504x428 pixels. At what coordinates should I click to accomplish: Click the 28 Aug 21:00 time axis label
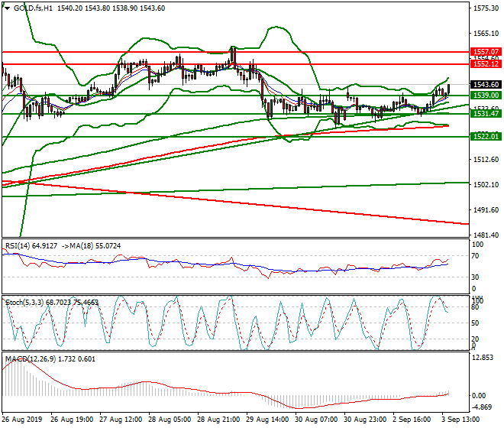coord(218,420)
